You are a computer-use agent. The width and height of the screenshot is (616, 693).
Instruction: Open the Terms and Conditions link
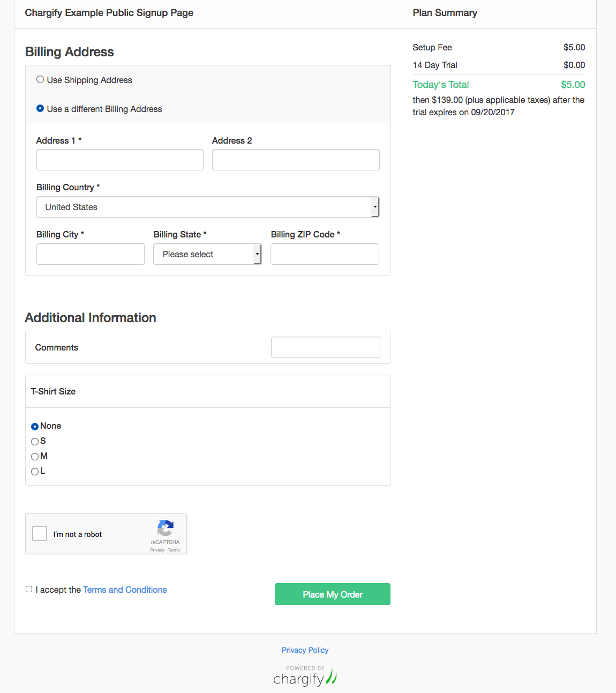125,590
